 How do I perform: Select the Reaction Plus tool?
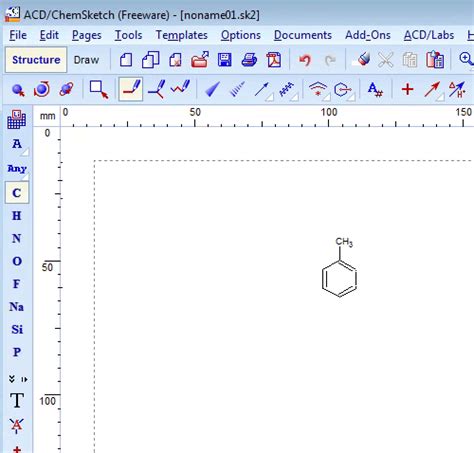pyautogui.click(x=407, y=89)
